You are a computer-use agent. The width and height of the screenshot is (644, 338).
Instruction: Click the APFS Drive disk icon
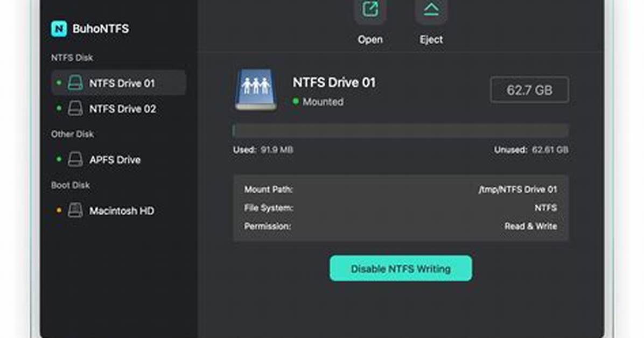(75, 159)
